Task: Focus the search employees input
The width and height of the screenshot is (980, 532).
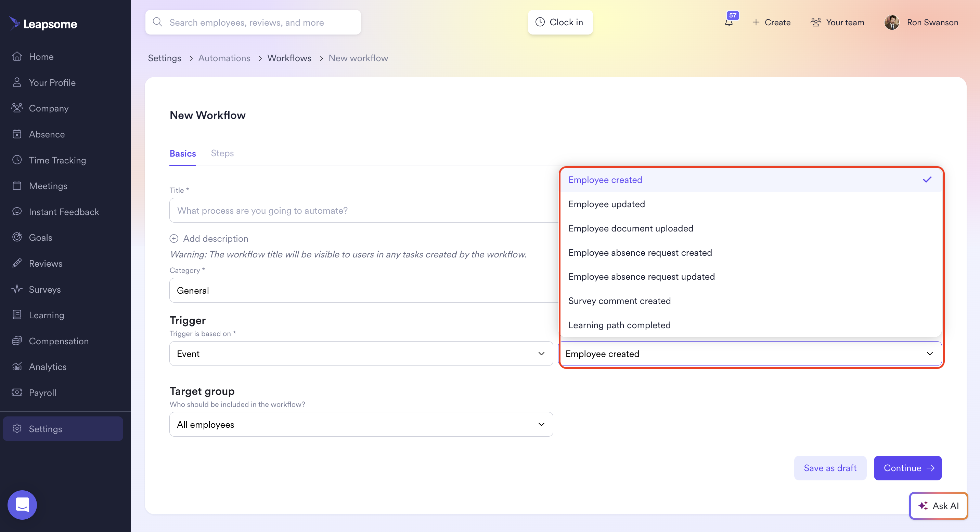Action: tap(253, 22)
